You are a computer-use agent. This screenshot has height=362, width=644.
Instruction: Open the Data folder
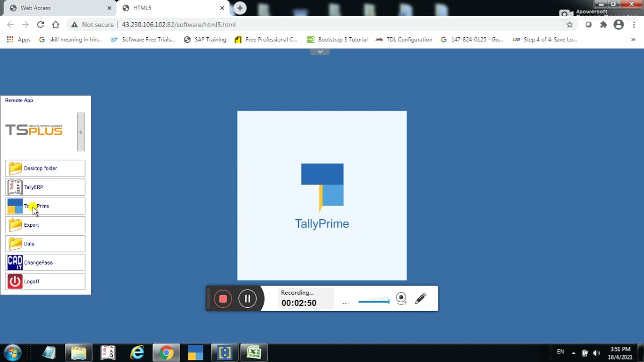[45, 244]
